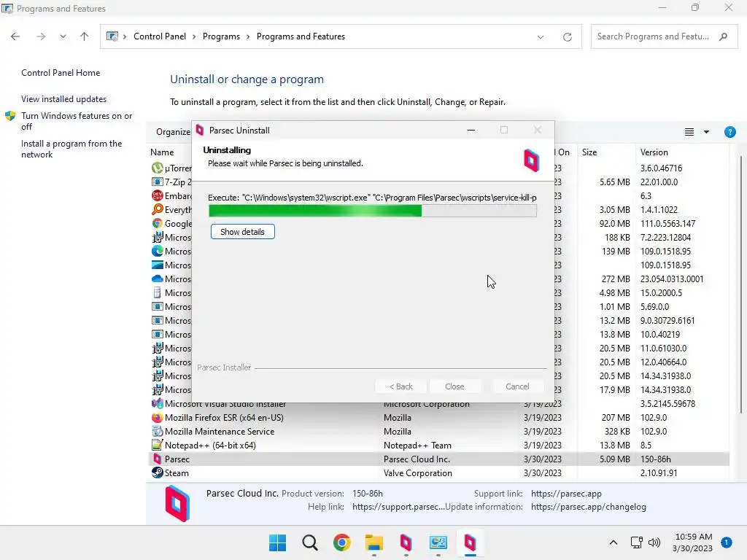Select the 7-Zip program icon
The image size is (747, 560).
pyautogui.click(x=158, y=182)
